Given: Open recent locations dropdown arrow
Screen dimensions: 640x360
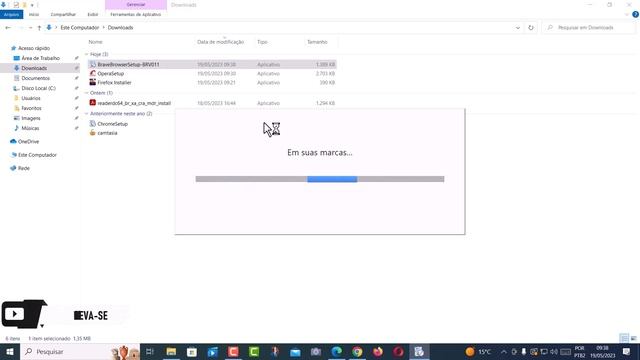Looking at the screenshot, I should pyautogui.click(x=31, y=28).
